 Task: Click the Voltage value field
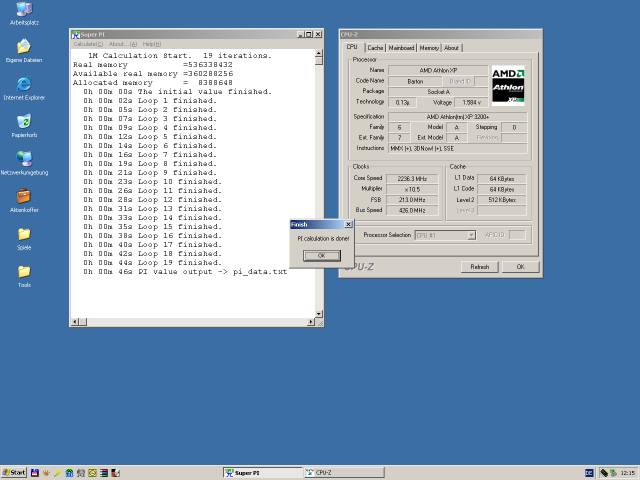(x=471, y=102)
